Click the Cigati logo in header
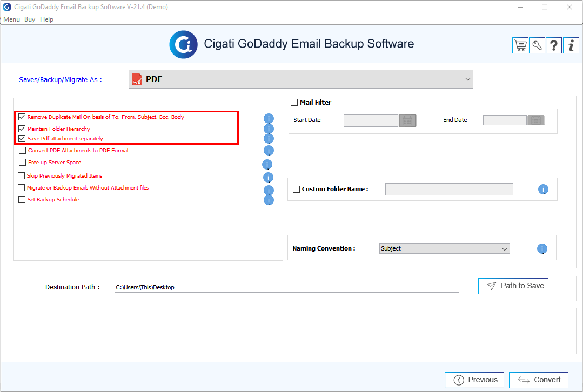This screenshot has height=392, width=583. point(183,45)
